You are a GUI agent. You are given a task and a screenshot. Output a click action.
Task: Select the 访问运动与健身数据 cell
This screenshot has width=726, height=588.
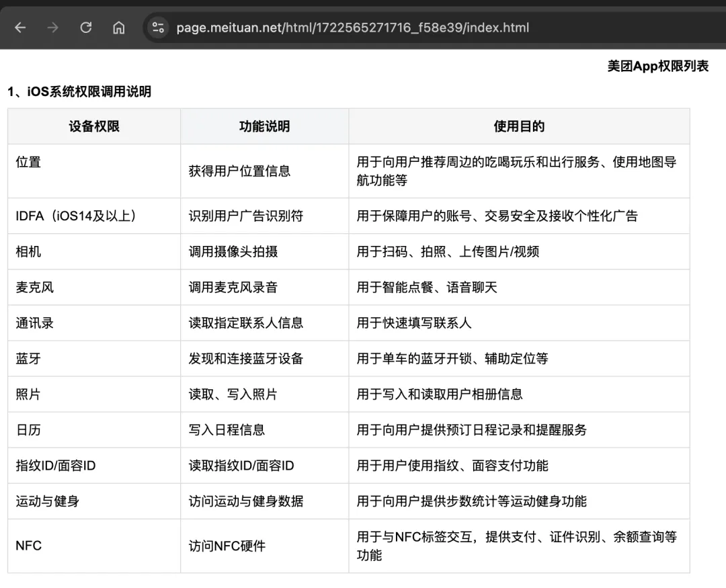pos(264,501)
